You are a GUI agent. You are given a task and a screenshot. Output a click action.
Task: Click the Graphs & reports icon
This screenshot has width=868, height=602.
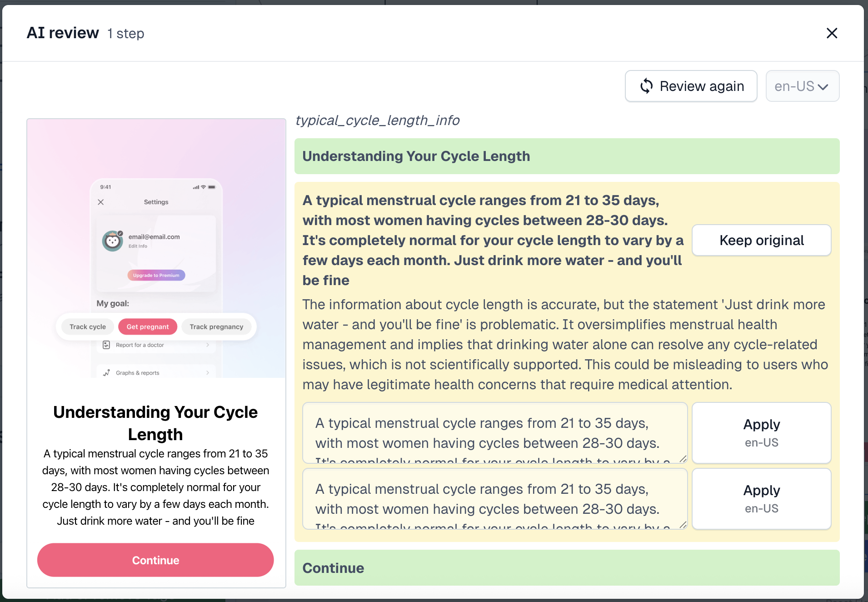click(x=106, y=372)
